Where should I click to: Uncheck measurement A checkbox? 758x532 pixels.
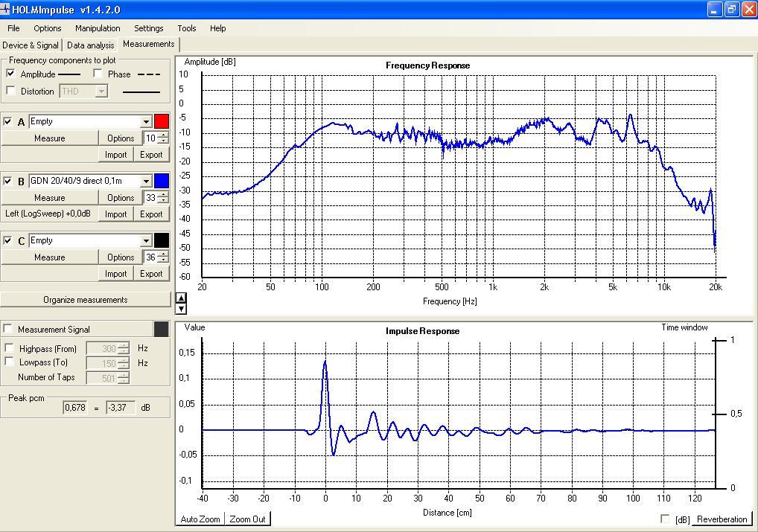point(7,121)
